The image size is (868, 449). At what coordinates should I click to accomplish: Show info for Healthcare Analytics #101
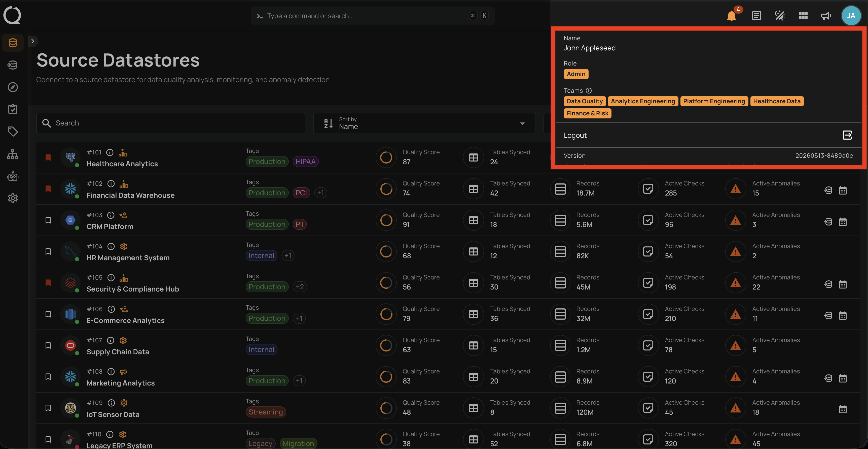[110, 152]
